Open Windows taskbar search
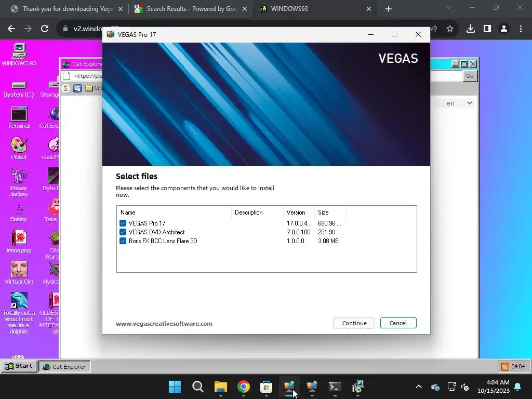This screenshot has width=532, height=399. point(198,387)
